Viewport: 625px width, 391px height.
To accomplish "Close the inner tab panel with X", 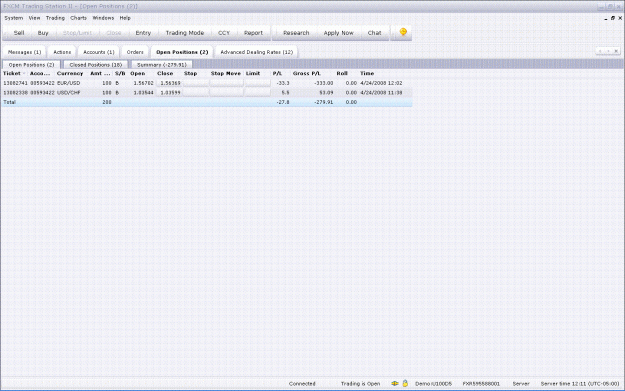I will point(616,51).
